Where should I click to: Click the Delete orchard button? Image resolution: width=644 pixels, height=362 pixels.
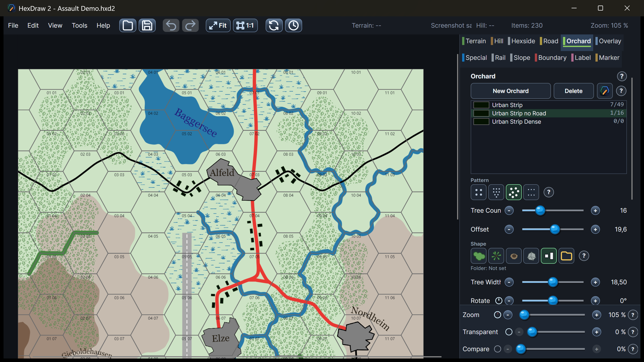574,91
